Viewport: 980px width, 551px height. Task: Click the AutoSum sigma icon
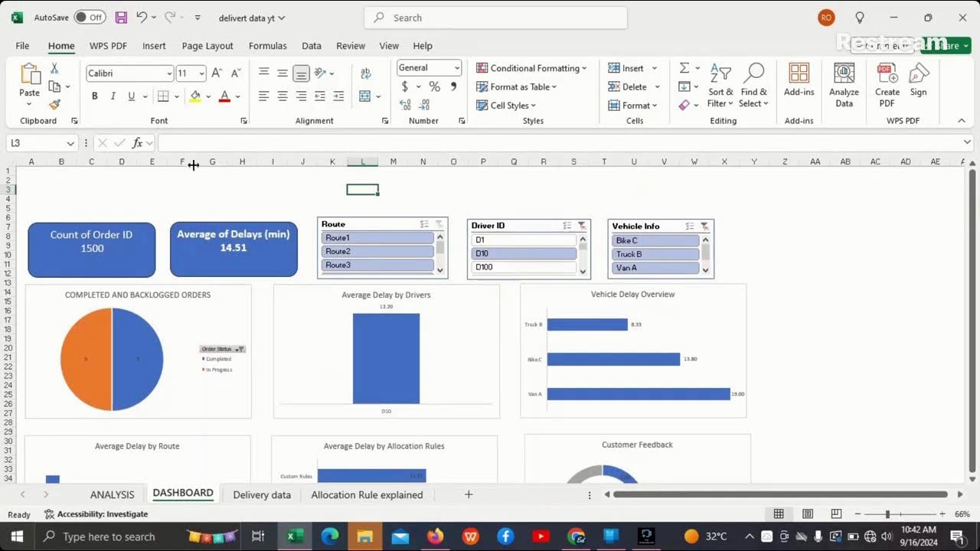pyautogui.click(x=684, y=68)
